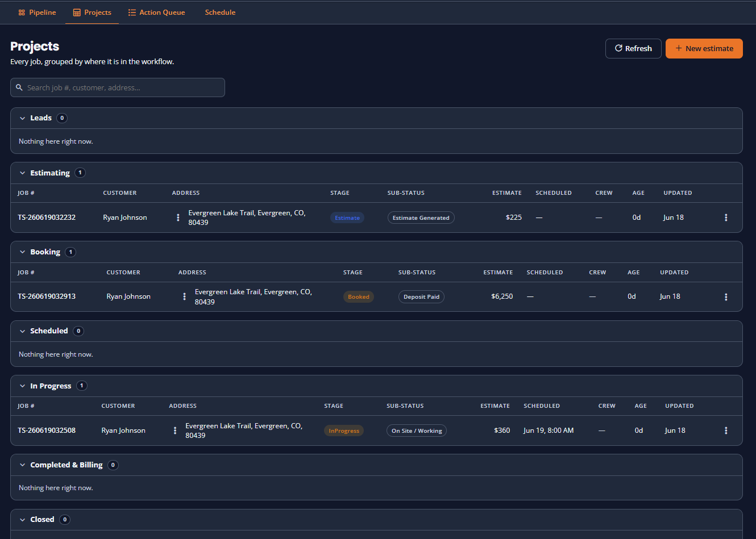Select job number TS-260619032913
The height and width of the screenshot is (539, 756).
pos(47,296)
